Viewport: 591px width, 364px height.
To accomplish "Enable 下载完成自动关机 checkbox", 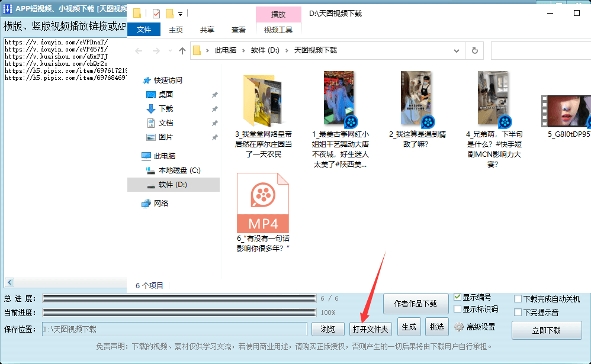I will click(518, 299).
